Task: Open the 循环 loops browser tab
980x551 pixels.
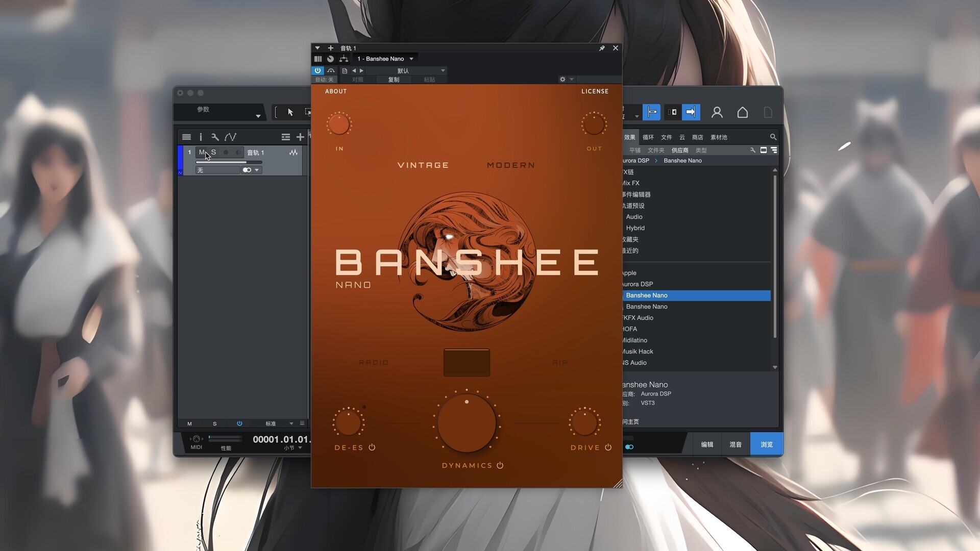Action: 648,137
